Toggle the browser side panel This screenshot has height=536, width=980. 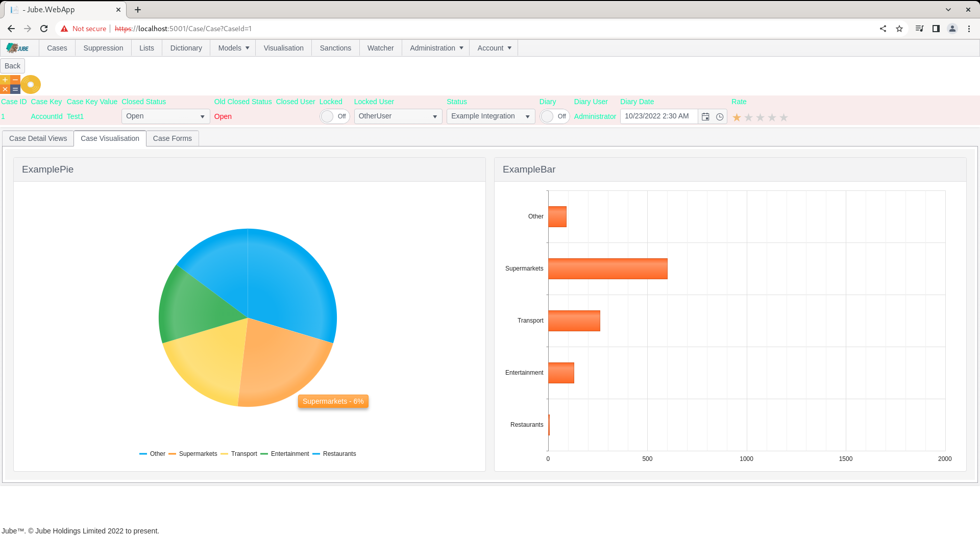(x=936, y=29)
